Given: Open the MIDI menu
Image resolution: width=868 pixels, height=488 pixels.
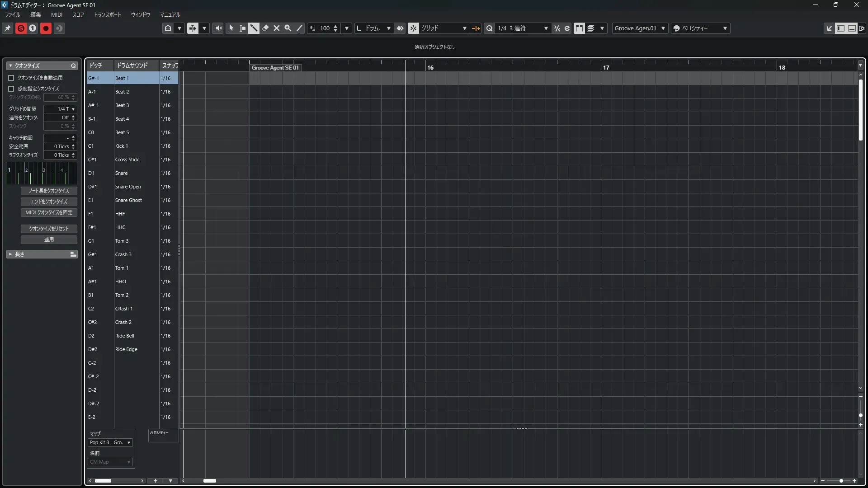Looking at the screenshot, I should click(57, 14).
